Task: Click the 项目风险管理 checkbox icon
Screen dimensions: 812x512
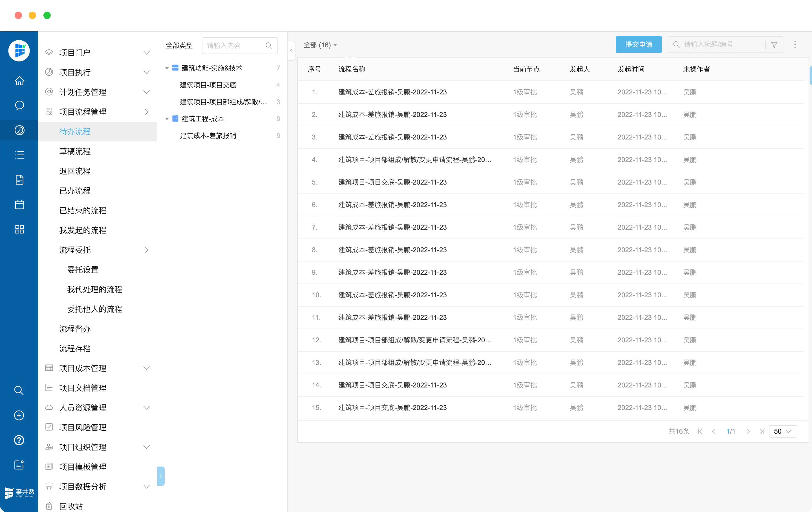Action: [x=49, y=427]
